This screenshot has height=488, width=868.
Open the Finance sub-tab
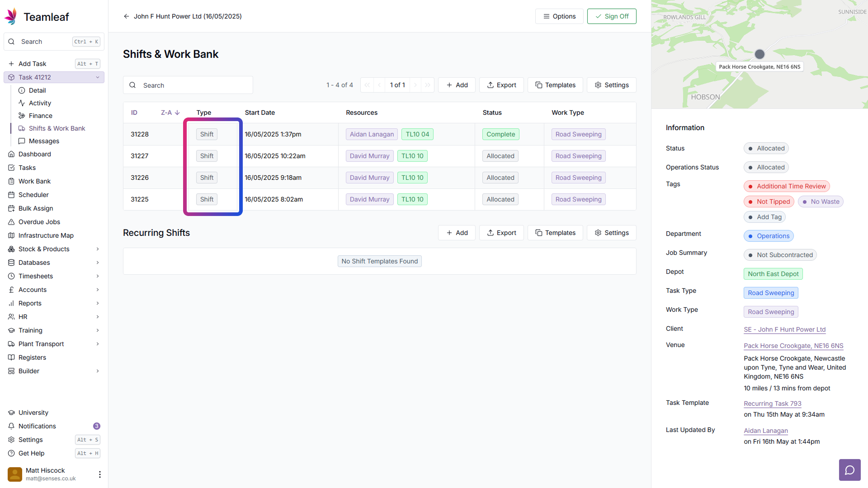(x=40, y=116)
